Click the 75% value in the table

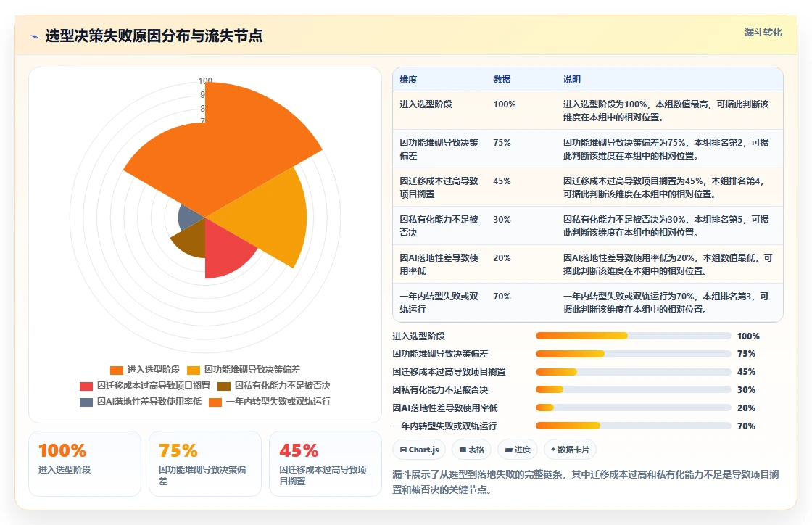[502, 142]
